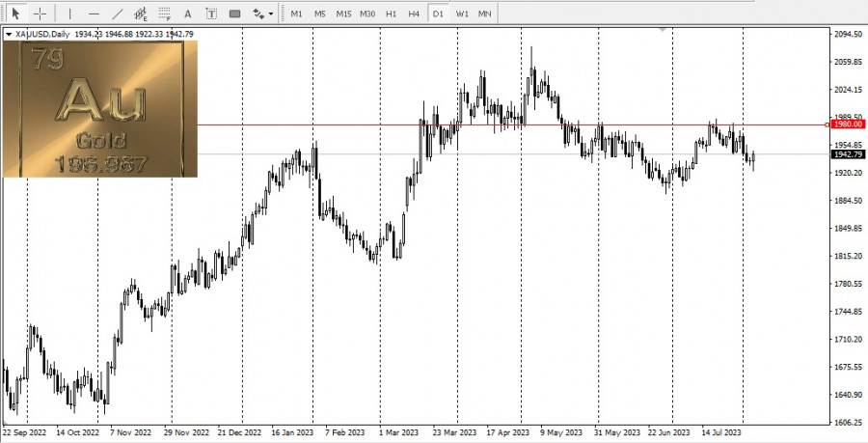Click price scale value 2059.85

(x=848, y=62)
